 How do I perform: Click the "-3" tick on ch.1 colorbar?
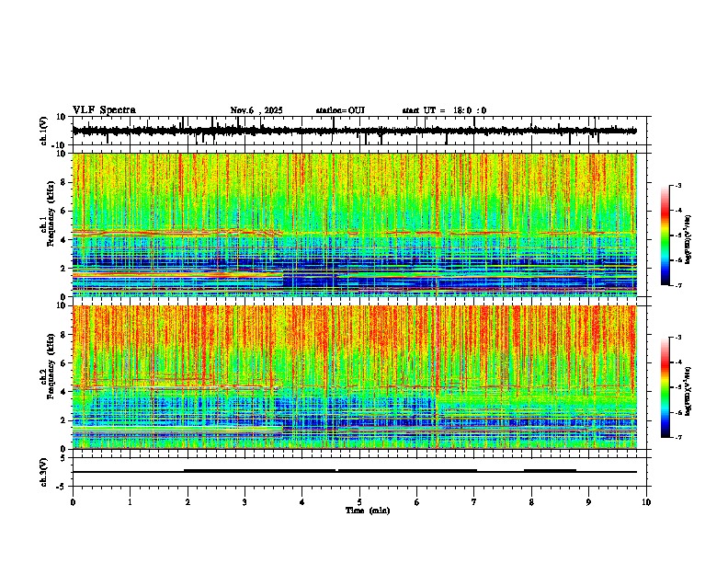(x=678, y=185)
